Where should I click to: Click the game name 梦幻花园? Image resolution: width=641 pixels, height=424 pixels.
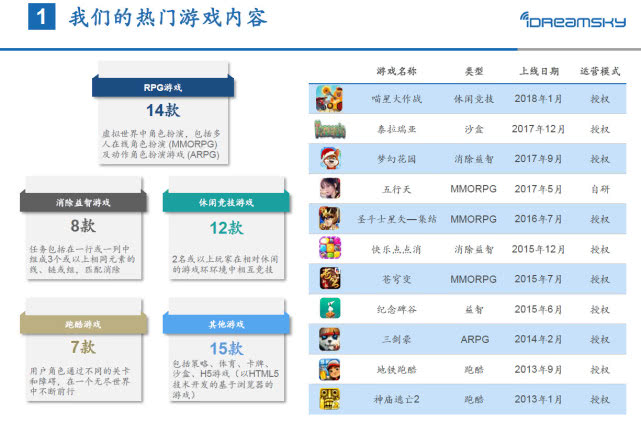[x=396, y=159]
